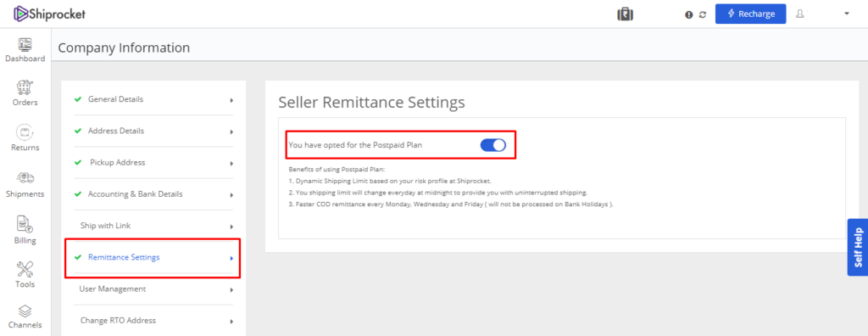Viewport: 868px width, 336px height.
Task: Open Shipments truck icon
Action: pyautogui.click(x=25, y=178)
